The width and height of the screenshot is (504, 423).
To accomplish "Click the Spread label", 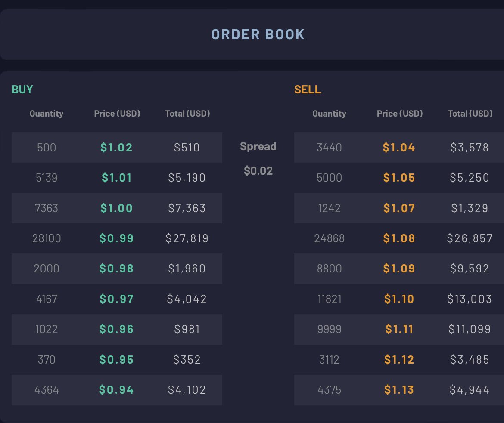I will 258,146.
